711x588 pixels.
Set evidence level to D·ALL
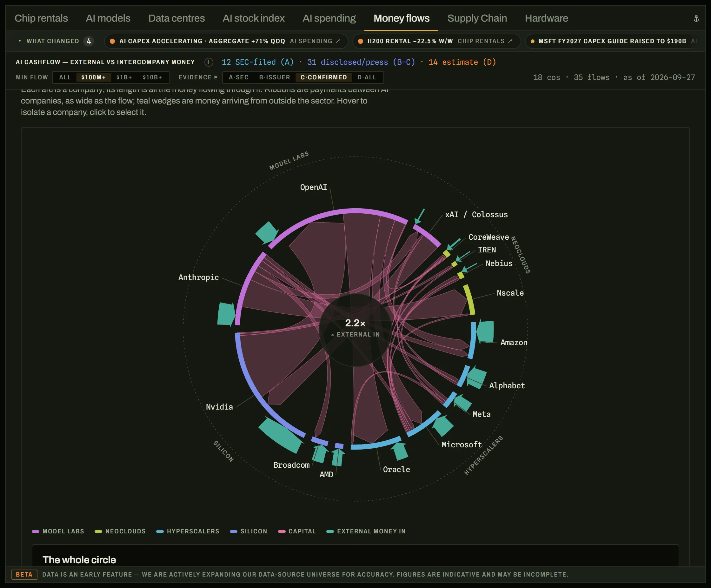pyautogui.click(x=367, y=77)
